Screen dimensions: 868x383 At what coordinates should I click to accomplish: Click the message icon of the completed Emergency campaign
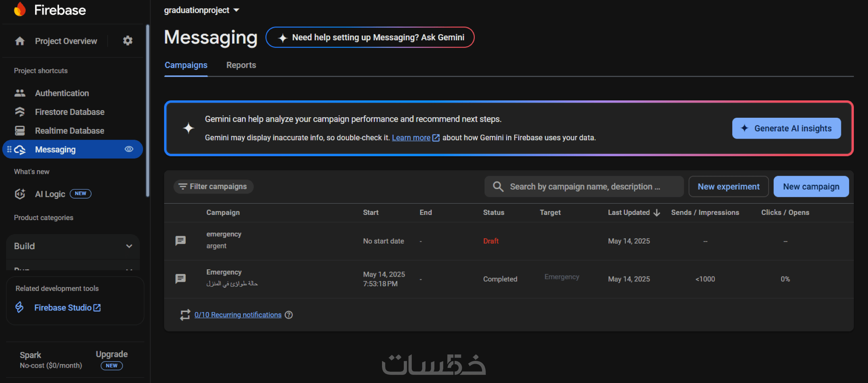[x=181, y=279]
